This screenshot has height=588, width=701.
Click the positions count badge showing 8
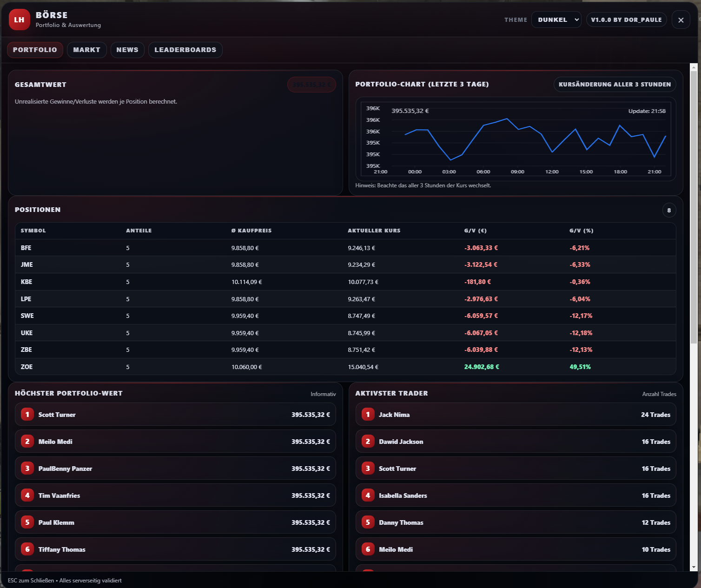(669, 210)
